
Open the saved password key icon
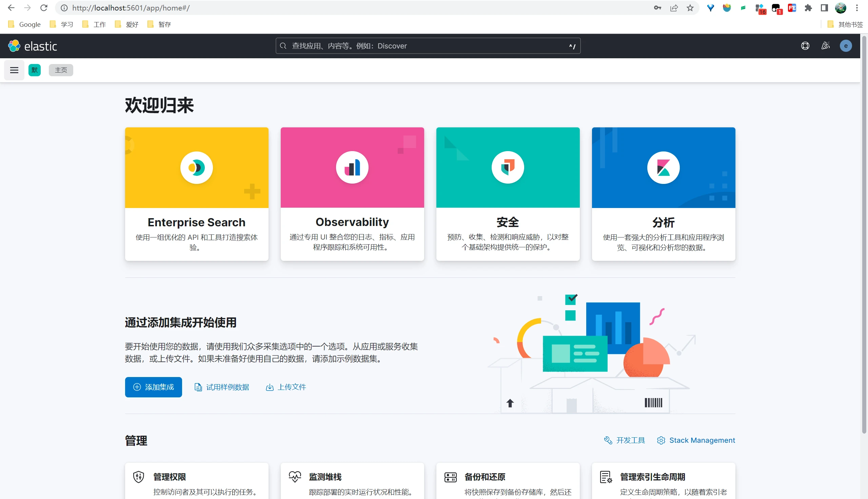[x=657, y=7]
